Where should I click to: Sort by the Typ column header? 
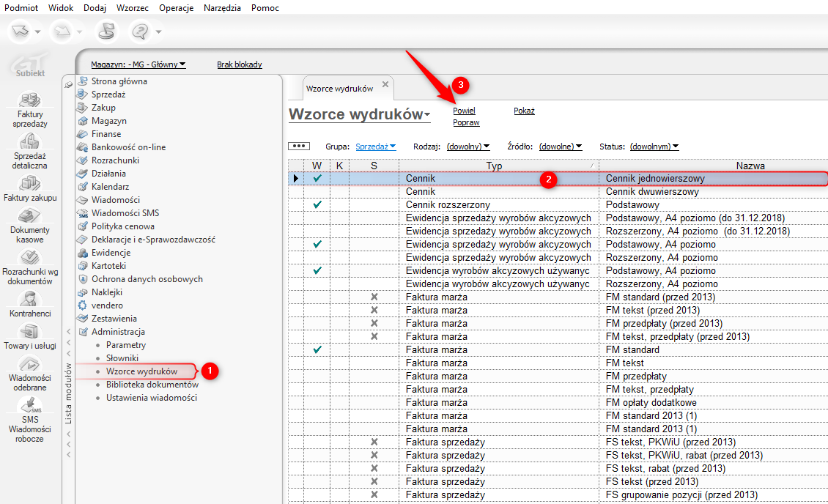[x=499, y=166]
